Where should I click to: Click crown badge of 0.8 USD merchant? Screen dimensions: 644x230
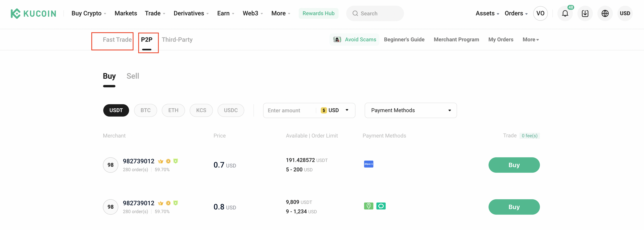(161, 203)
